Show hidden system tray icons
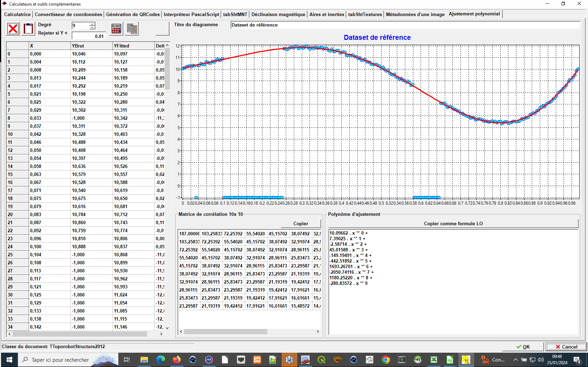This screenshot has height=367, width=588. click(x=515, y=360)
